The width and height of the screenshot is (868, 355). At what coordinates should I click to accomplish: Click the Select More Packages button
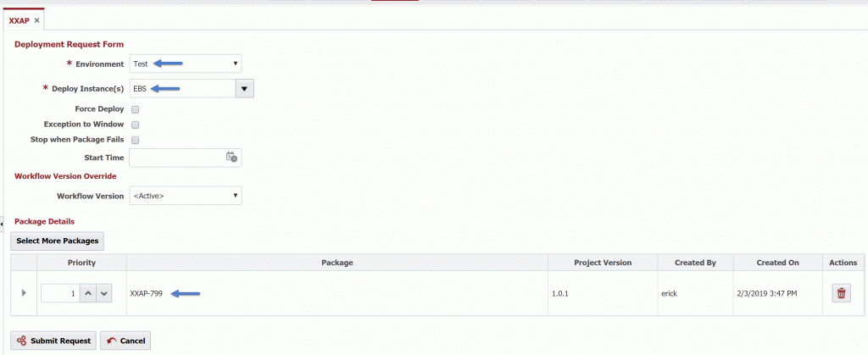(x=58, y=241)
